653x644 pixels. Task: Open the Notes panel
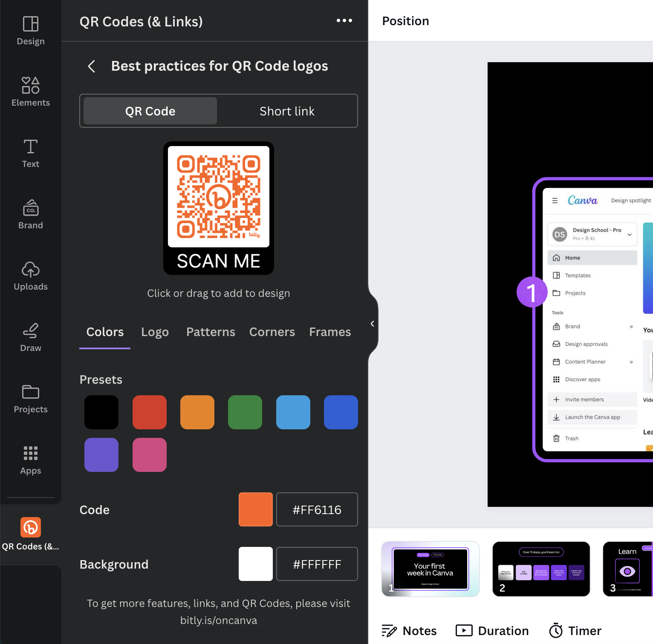click(x=409, y=631)
